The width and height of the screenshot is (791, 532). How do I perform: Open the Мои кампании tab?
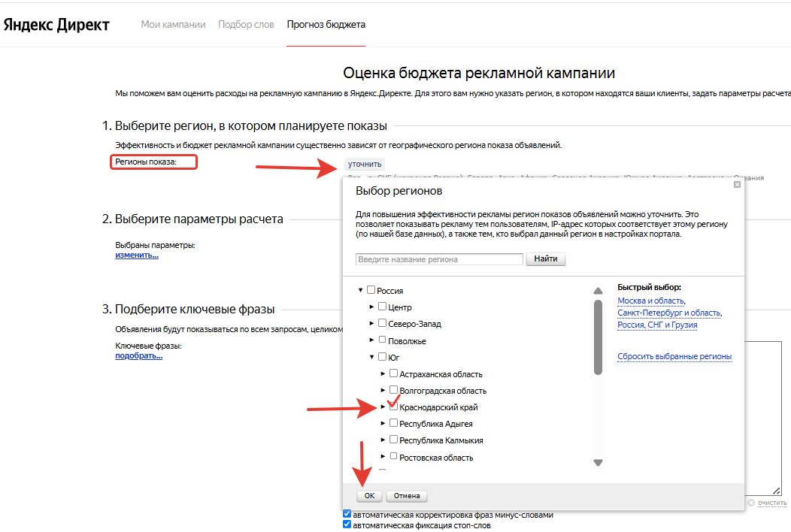(x=173, y=24)
